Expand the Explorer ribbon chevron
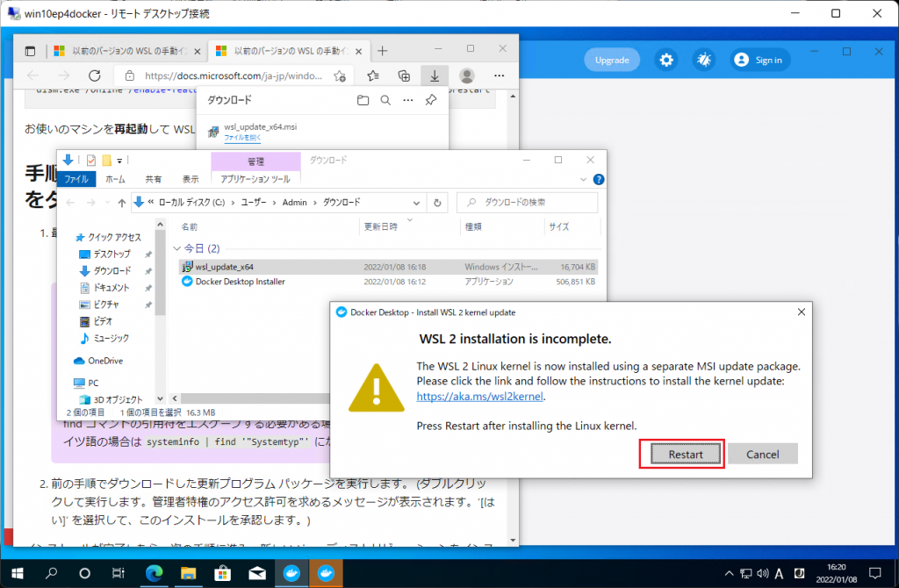This screenshot has width=899, height=588. 583,179
